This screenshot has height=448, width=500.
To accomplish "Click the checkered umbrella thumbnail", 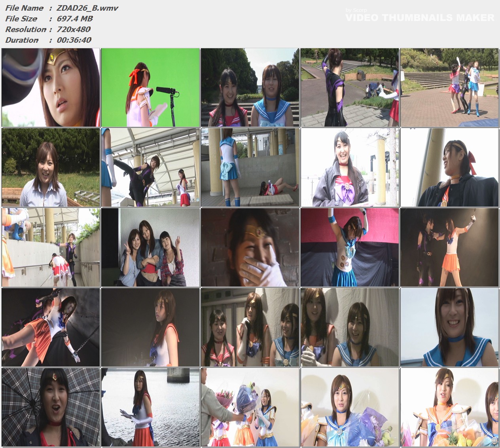I will click(x=51, y=407).
